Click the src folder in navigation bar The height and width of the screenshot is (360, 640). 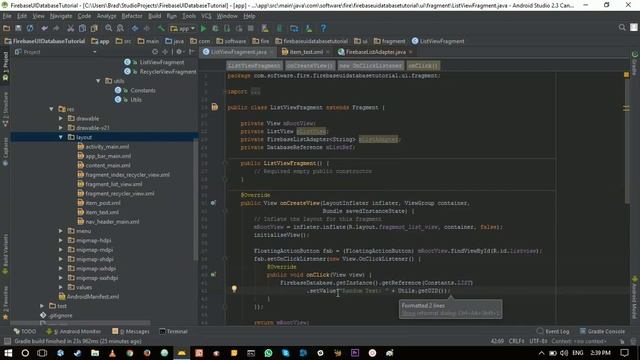point(124,41)
